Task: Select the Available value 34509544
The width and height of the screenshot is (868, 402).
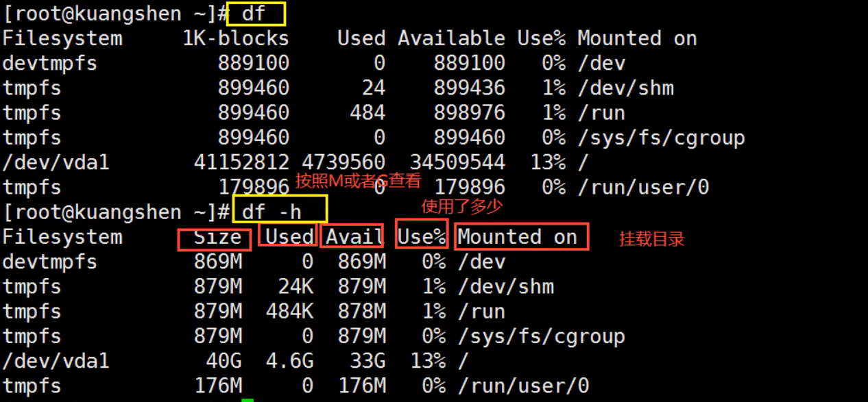Action: pyautogui.click(x=457, y=162)
